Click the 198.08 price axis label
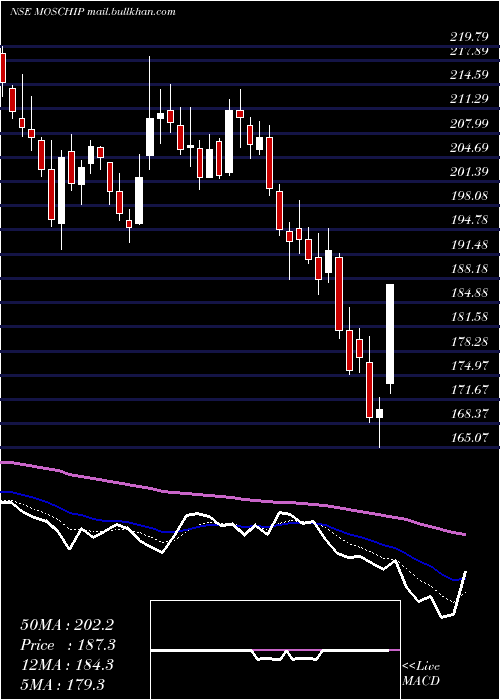 [x=469, y=196]
